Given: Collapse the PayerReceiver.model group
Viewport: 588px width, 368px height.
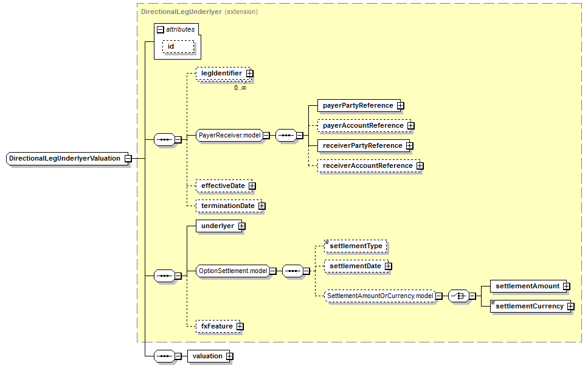Looking at the screenshot, I should click(x=266, y=136).
